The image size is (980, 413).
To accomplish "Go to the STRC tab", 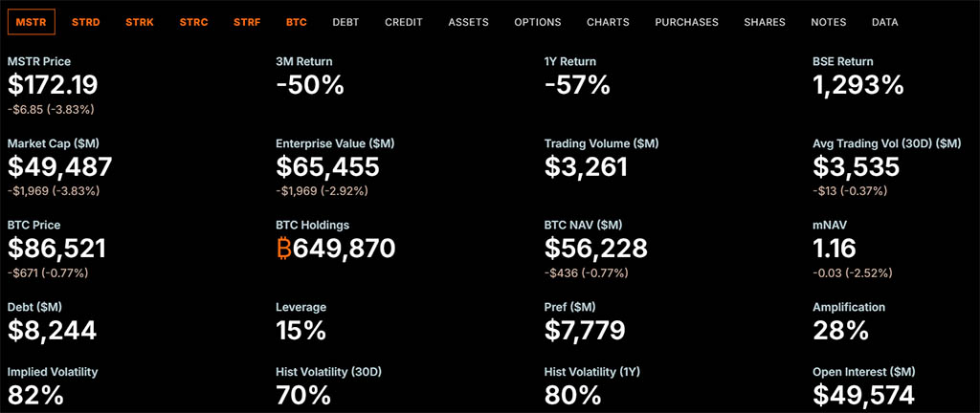I will (x=193, y=21).
